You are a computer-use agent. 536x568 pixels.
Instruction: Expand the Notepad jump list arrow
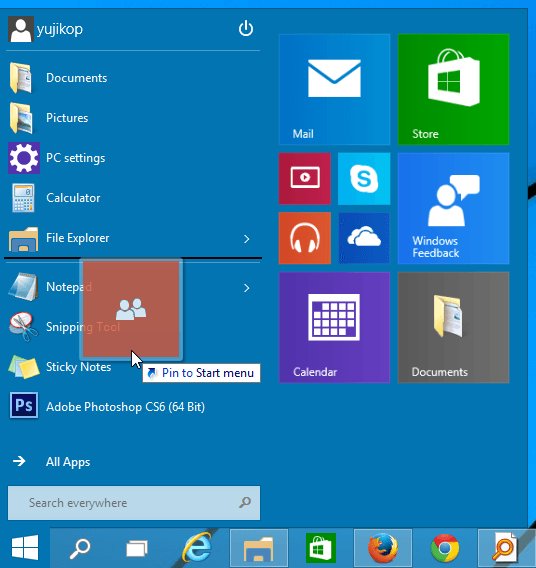247,288
